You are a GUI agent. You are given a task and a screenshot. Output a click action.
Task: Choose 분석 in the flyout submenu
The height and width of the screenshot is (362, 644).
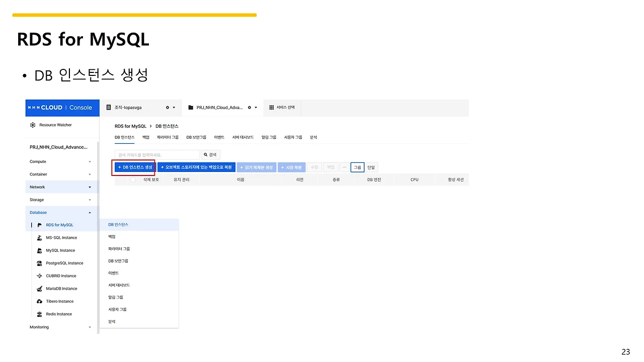[139, 321]
